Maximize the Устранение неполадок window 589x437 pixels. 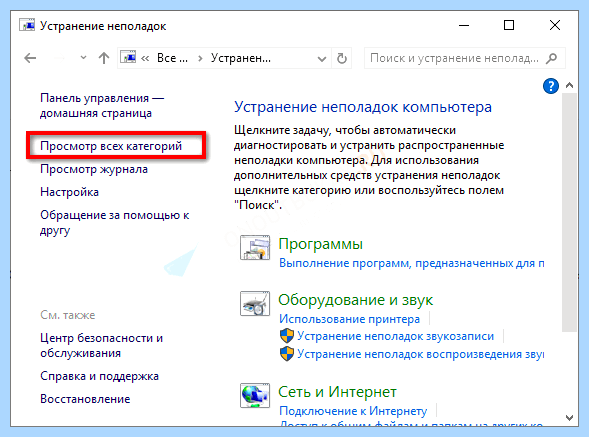click(x=509, y=26)
